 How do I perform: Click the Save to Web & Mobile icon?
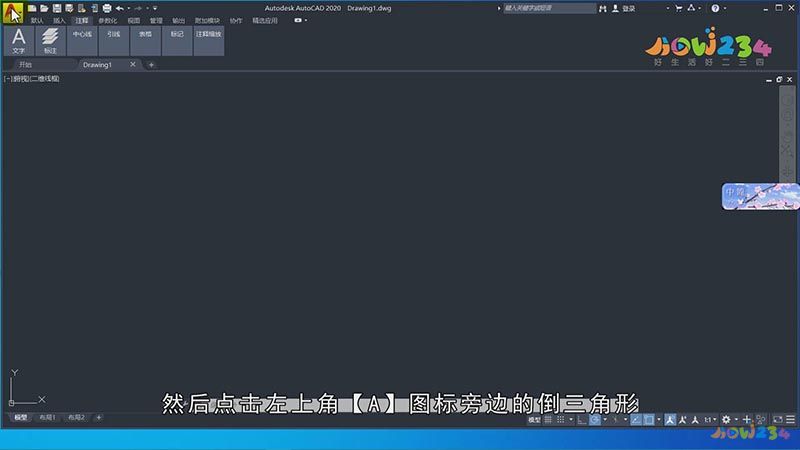point(94,8)
